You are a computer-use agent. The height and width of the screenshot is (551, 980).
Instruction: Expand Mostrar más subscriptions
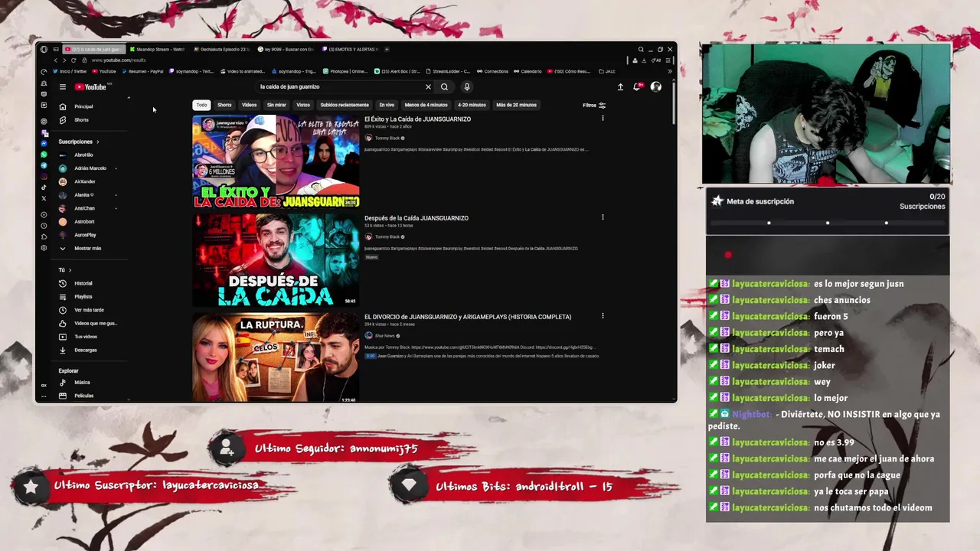click(x=87, y=249)
